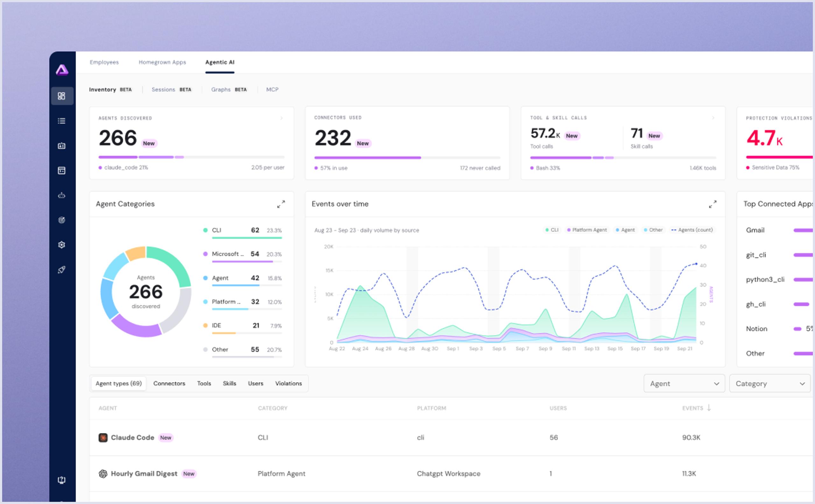The height and width of the screenshot is (504, 815).
Task: Open the dashboard grid icon in sidebar
Action: pos(62,96)
